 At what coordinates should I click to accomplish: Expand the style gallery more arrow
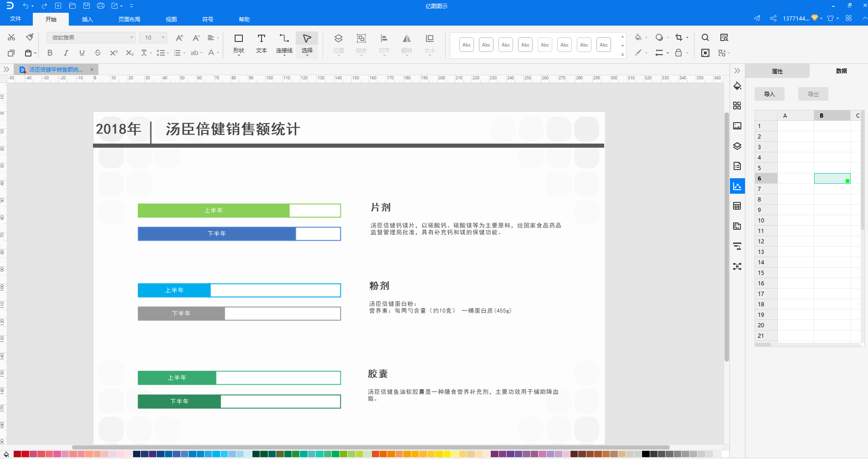point(622,54)
